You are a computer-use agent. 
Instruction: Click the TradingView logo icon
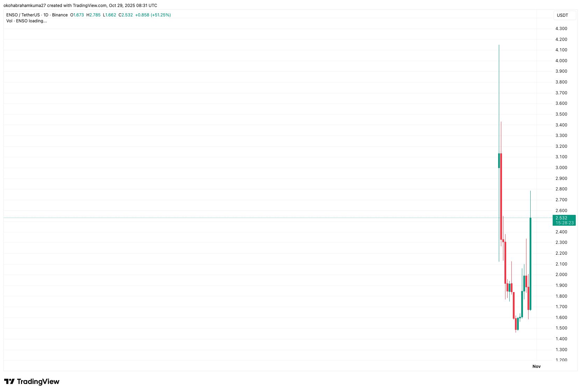pos(9,382)
